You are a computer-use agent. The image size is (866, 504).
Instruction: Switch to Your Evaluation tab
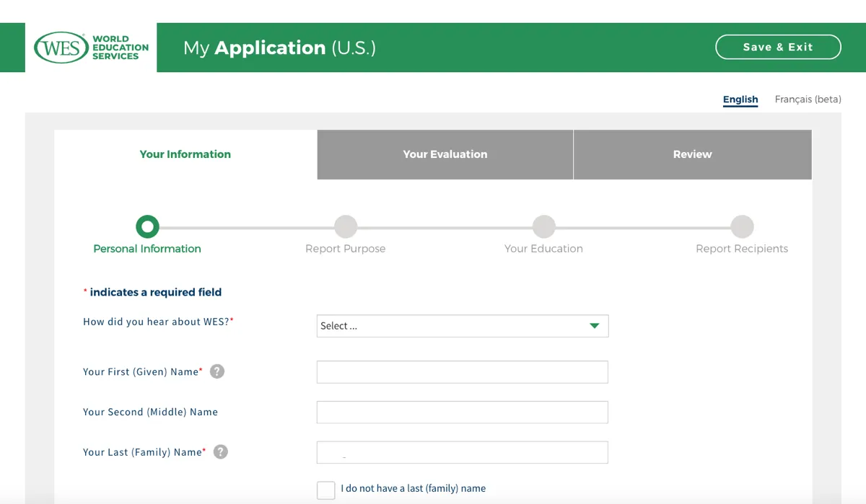445,154
